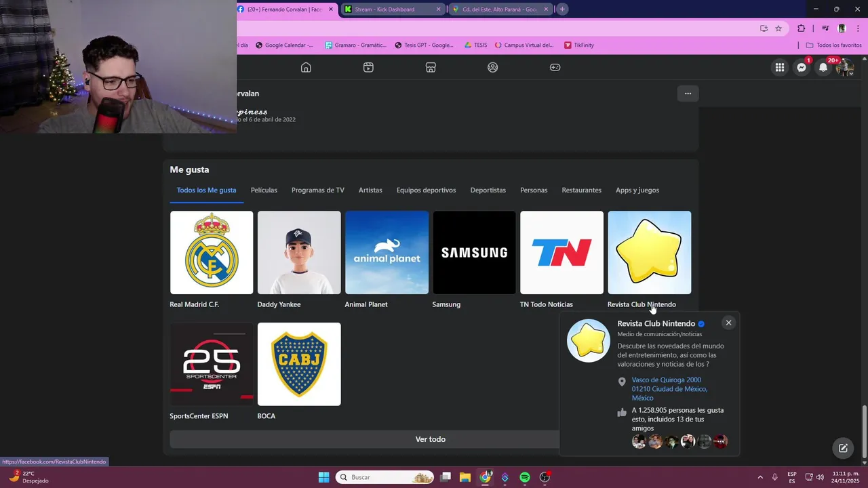Click the Ver todo button

(x=430, y=439)
